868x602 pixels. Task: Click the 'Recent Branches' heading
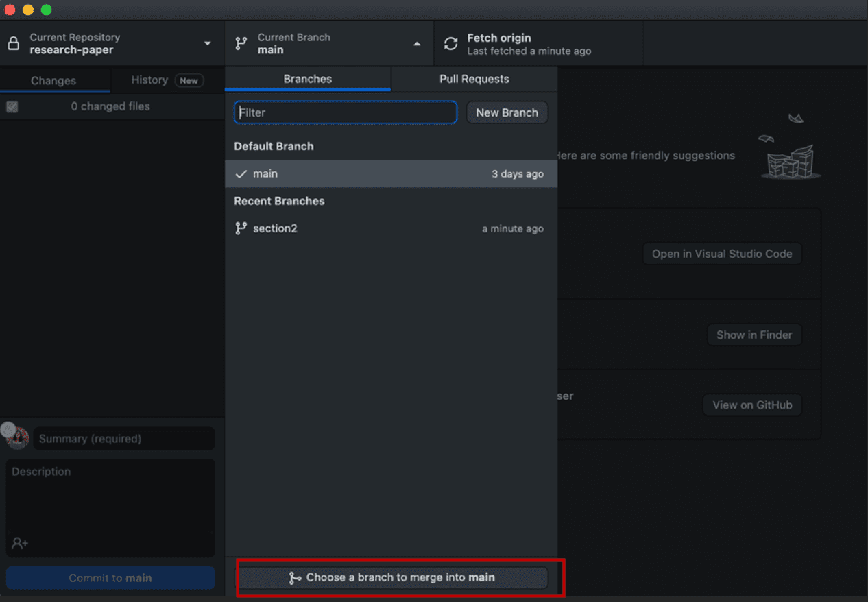(279, 201)
